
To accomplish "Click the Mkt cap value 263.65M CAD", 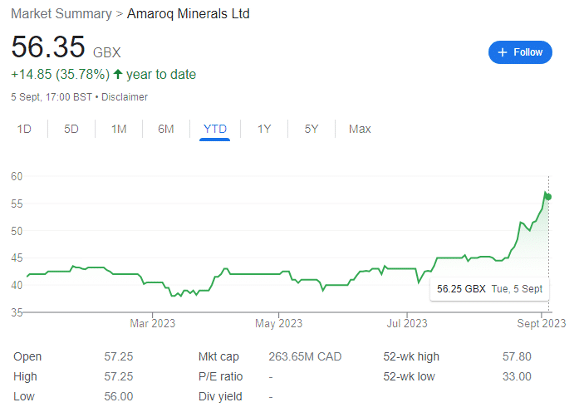I will point(305,357).
